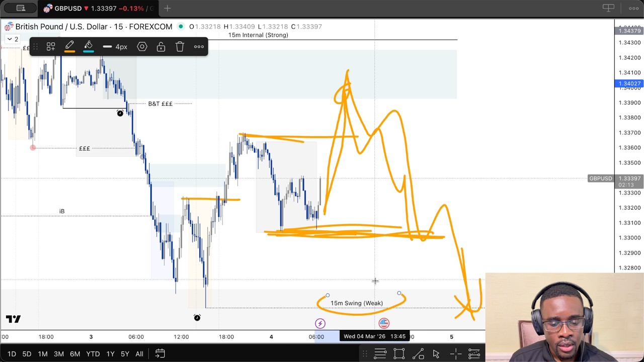
Task: Open the go-to-date calendar icon
Action: coord(160,354)
